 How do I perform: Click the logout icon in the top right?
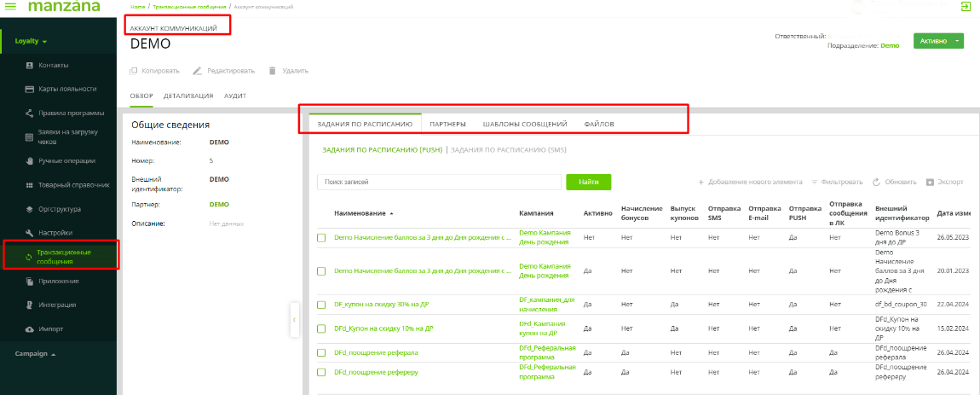966,7
